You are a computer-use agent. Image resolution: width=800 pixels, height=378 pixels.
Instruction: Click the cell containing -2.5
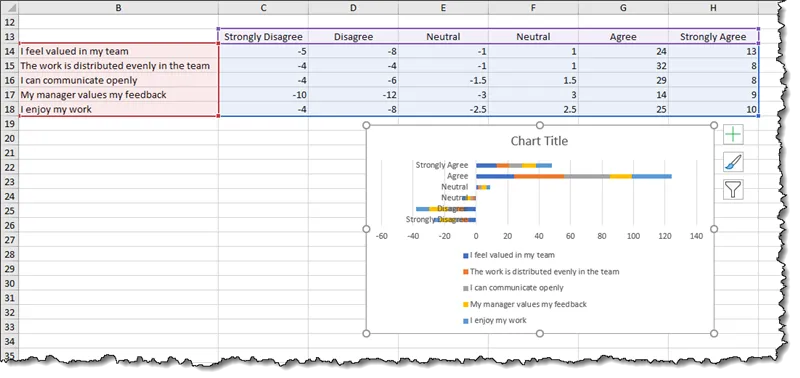tap(443, 109)
